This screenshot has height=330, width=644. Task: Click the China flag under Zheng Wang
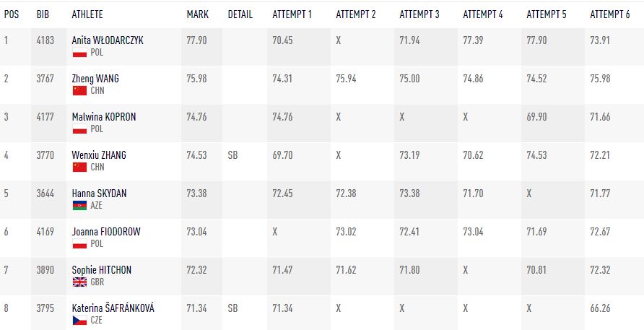[79, 90]
